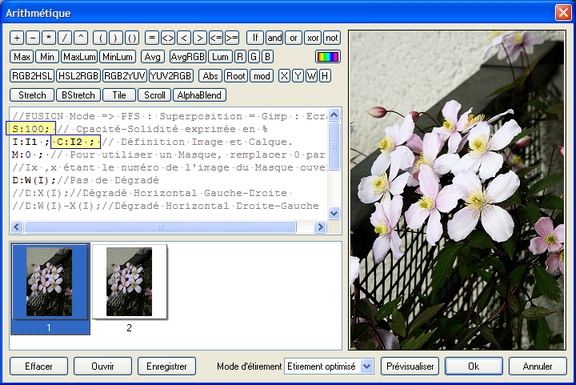Viewport: 576px width, 385px height.
Task: Insert the less-than operator
Action: click(184, 38)
